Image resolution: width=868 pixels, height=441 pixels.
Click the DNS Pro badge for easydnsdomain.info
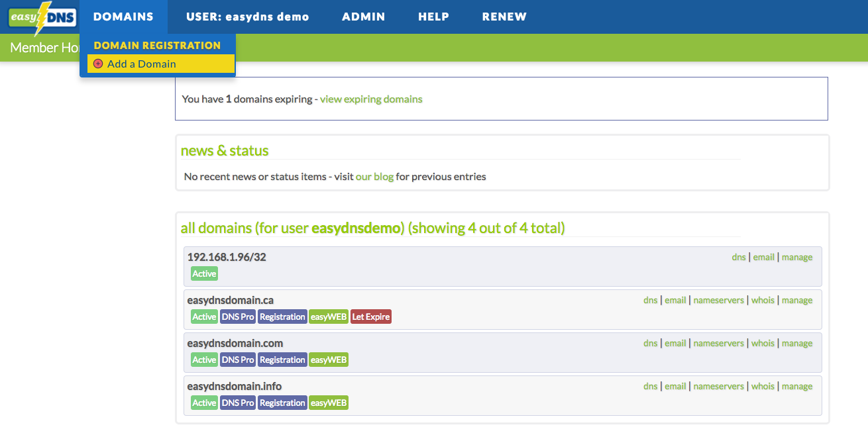coord(238,403)
